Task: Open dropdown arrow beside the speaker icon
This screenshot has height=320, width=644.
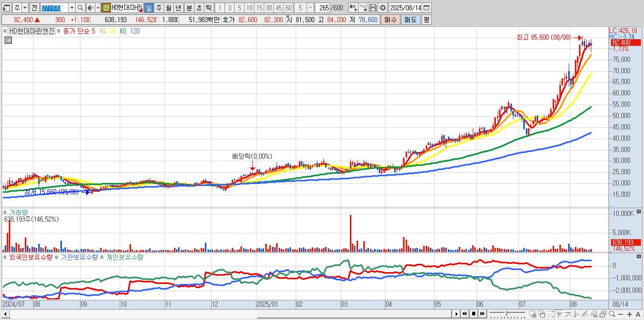Action: (98, 8)
